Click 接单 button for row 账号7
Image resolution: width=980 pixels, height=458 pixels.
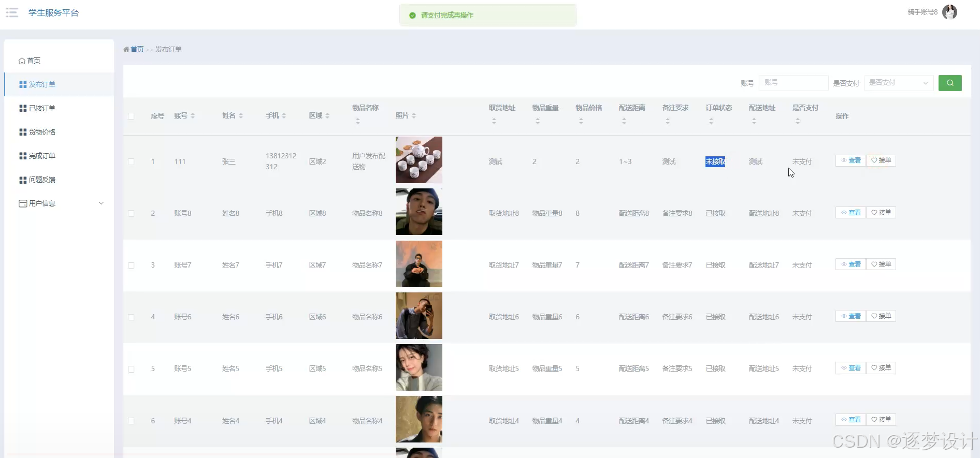881,264
